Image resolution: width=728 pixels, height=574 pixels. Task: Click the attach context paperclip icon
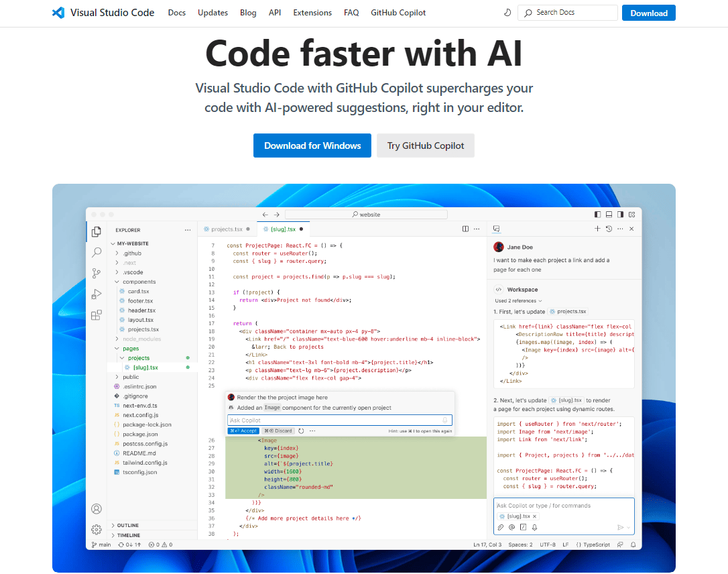(501, 527)
